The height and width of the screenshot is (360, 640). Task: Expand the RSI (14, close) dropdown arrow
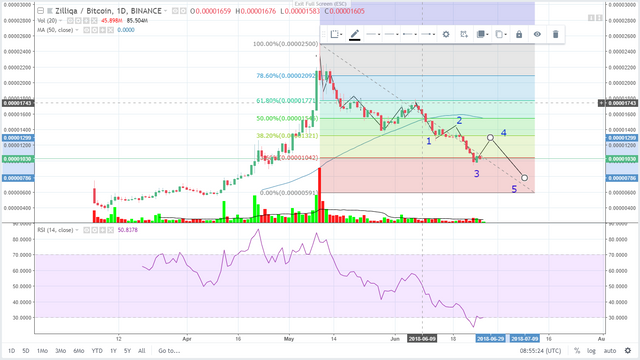point(77,230)
